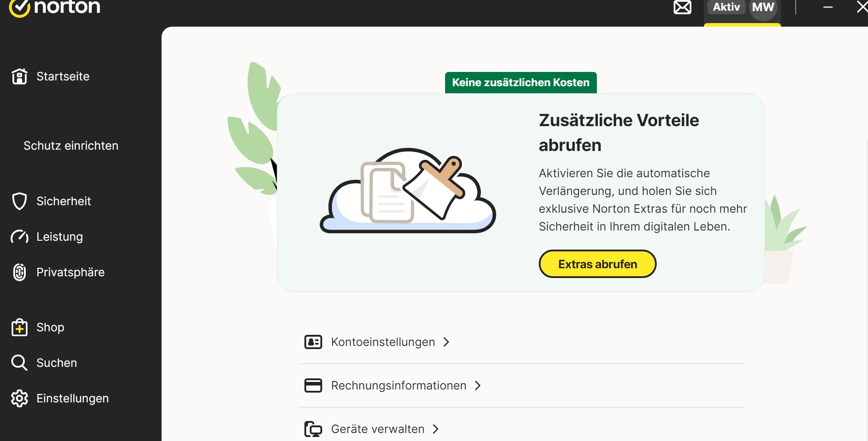
Task: Click the Shop bag icon
Action: click(x=20, y=327)
